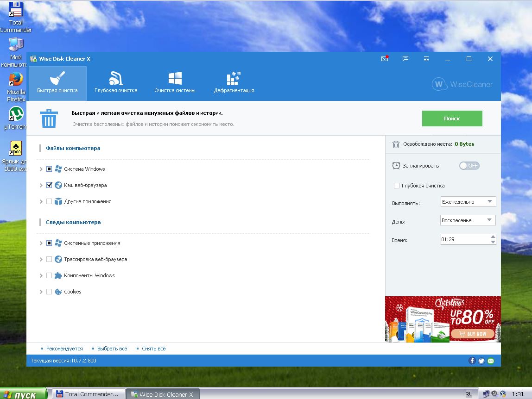Expand the Трассировка веб-браузера tree arrow

coord(41,259)
